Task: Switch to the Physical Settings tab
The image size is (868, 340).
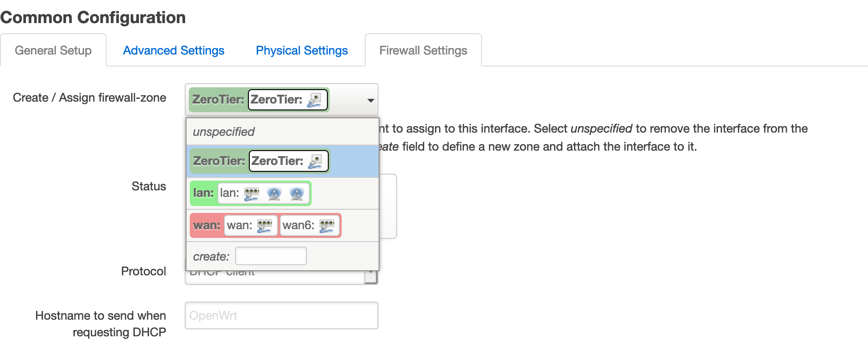Action: point(302,50)
